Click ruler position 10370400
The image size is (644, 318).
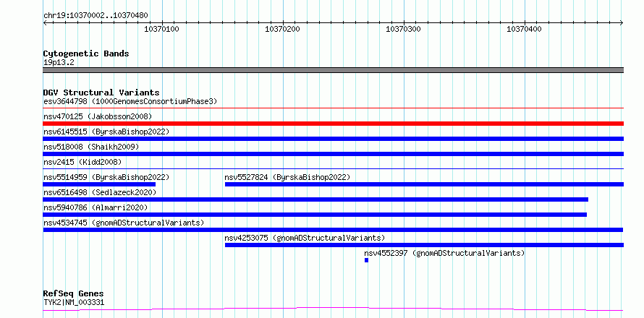coord(524,29)
